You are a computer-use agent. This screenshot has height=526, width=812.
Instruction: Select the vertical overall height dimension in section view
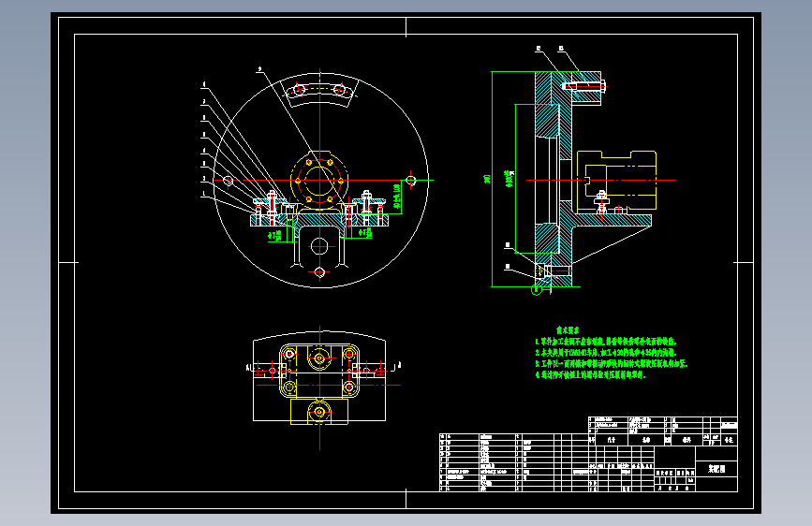(488, 179)
